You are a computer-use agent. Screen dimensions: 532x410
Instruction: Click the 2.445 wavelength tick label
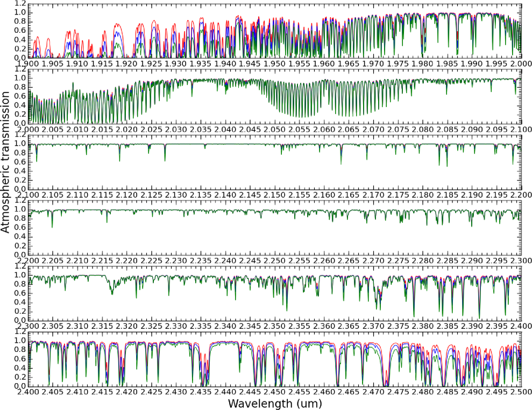(250, 392)
